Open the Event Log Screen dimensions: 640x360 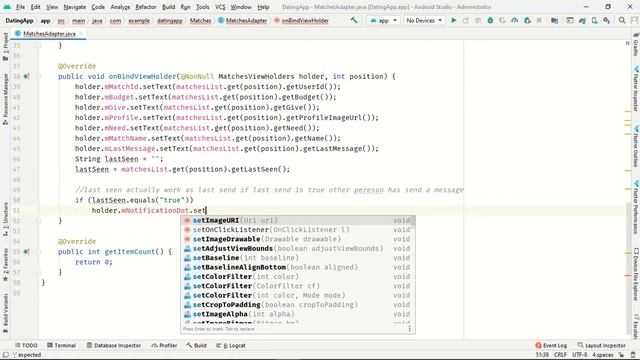click(551, 345)
